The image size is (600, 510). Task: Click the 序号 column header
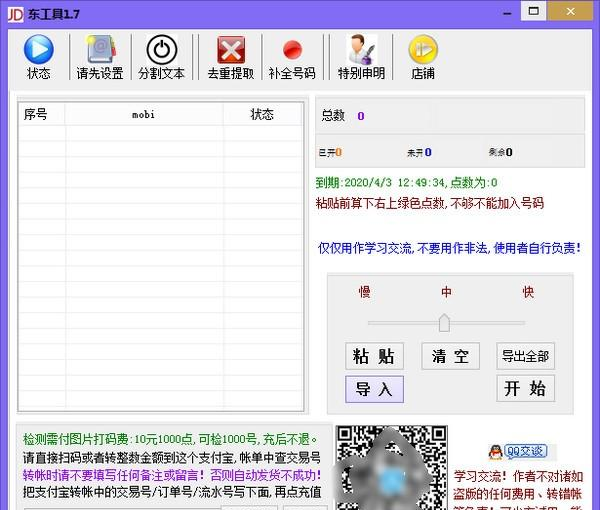coord(42,114)
